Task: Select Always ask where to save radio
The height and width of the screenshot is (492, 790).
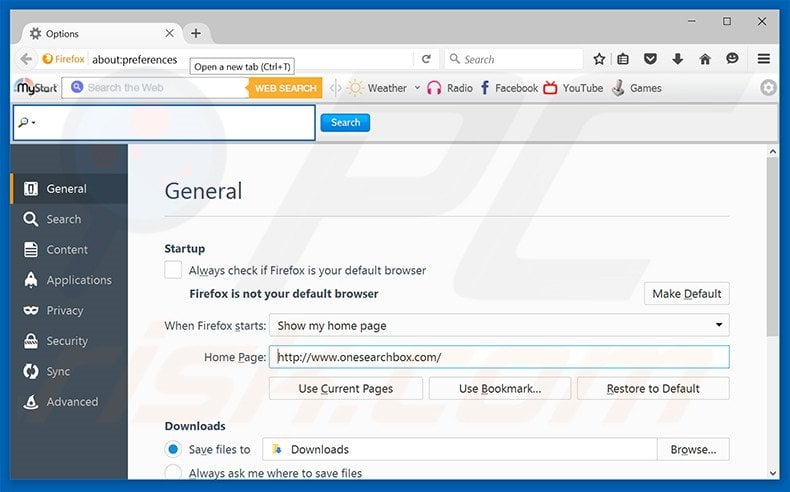Action: (173, 473)
